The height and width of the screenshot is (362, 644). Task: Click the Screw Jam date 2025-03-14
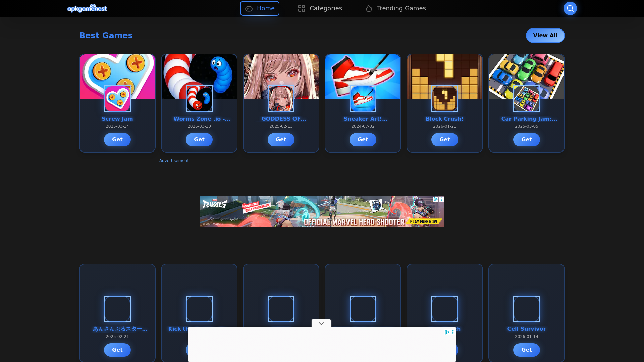pos(117,126)
